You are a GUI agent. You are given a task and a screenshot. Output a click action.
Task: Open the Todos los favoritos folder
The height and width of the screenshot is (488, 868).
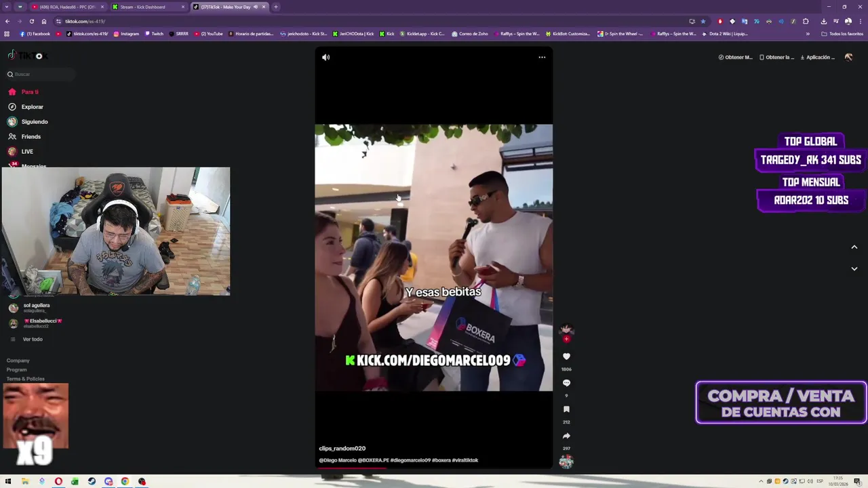842,33
